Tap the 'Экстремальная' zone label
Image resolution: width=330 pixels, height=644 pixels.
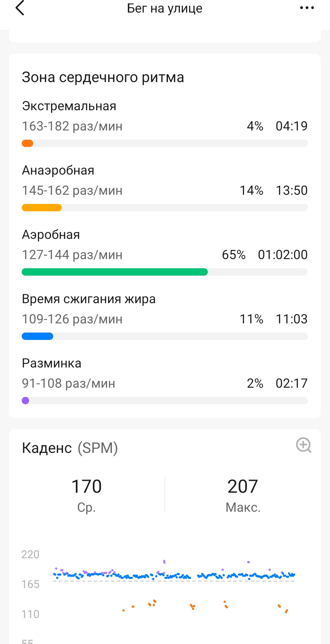coord(69,106)
